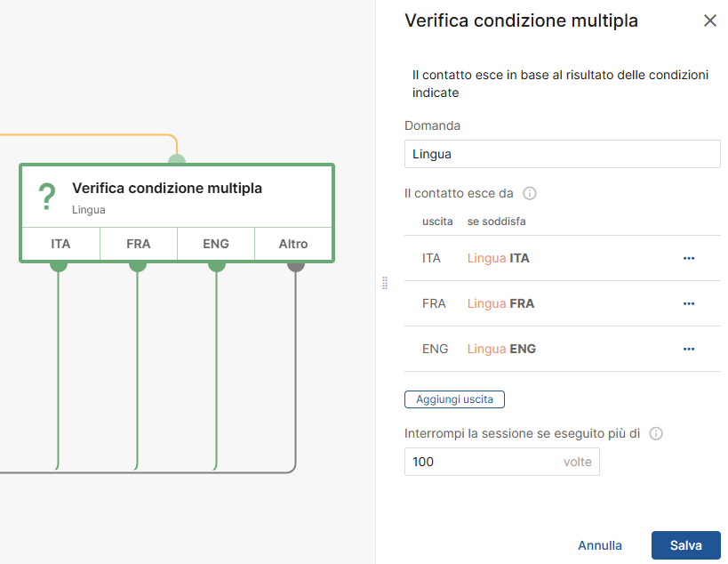Image resolution: width=728 pixels, height=564 pixels.
Task: Click the info icon next to 'Il contatto esce da'
Action: 529,193
